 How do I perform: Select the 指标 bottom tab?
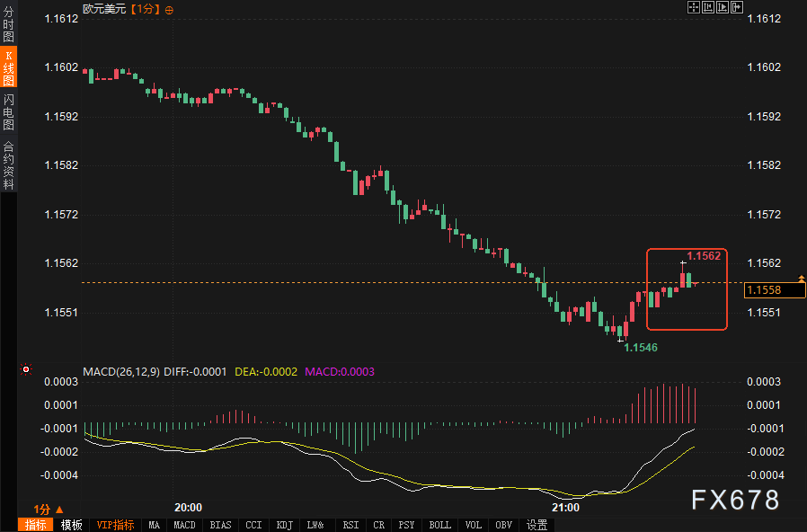[36, 525]
